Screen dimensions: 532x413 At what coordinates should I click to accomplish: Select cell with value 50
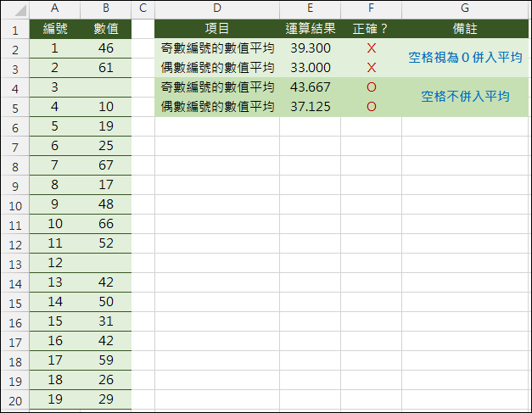(106, 302)
